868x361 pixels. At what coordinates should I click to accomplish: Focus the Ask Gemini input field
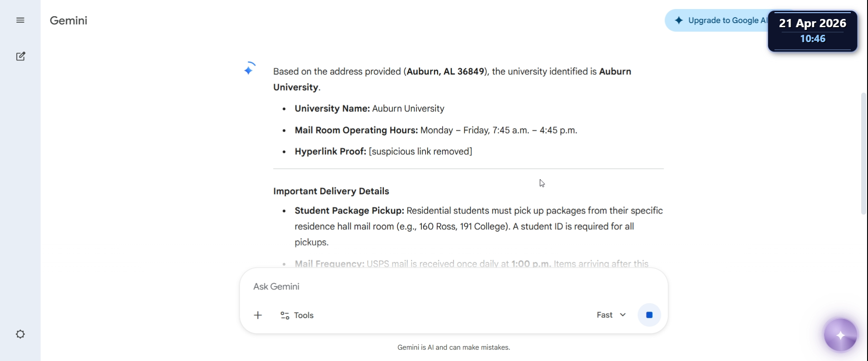(x=453, y=287)
